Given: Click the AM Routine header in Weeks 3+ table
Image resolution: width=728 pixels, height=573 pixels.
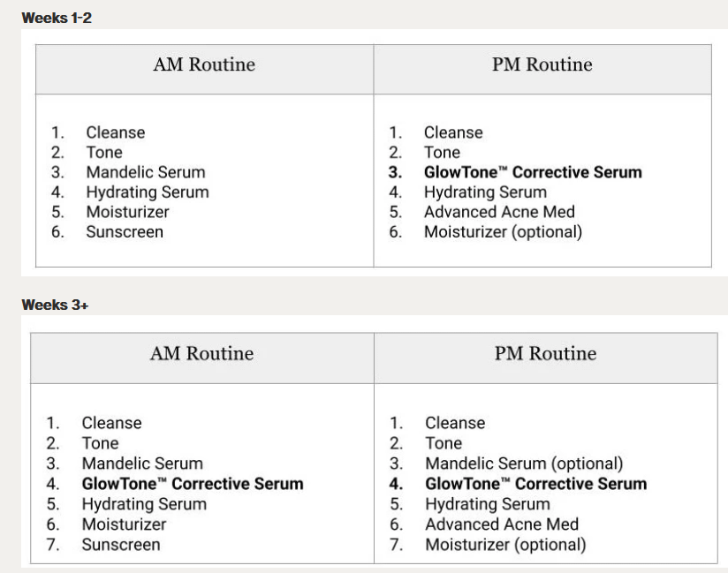Looking at the screenshot, I should (201, 354).
